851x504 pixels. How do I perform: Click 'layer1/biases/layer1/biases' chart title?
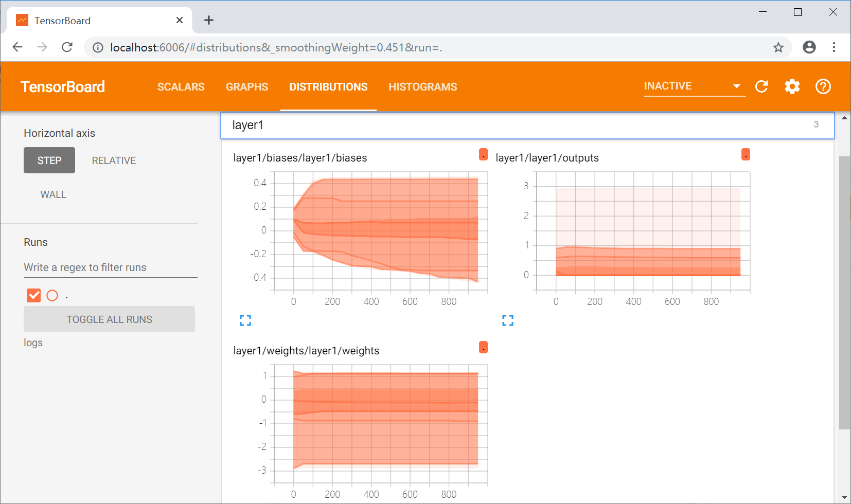(300, 158)
